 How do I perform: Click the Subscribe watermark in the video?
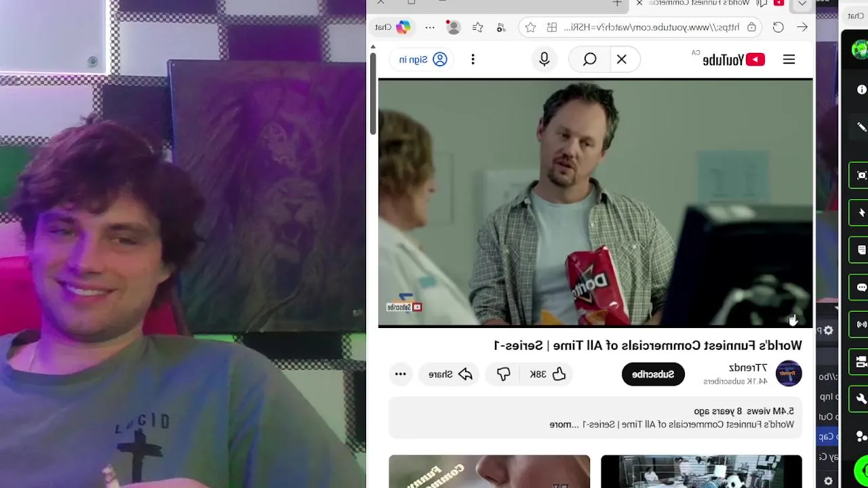[405, 307]
